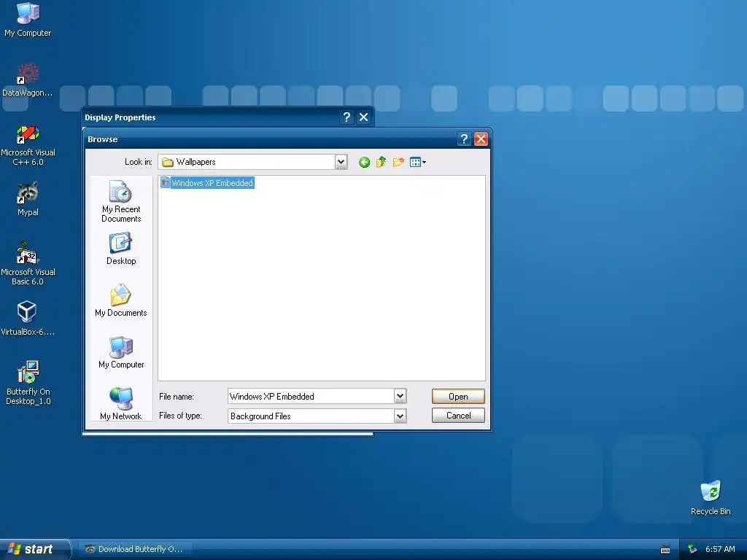
Task: Go back to last folder visited
Action: (365, 163)
